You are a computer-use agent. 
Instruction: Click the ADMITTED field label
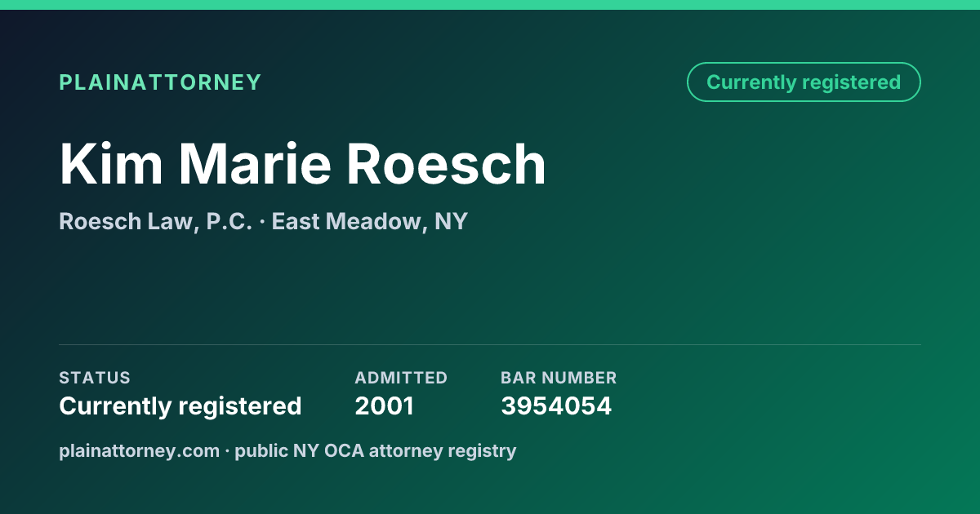tap(401, 378)
